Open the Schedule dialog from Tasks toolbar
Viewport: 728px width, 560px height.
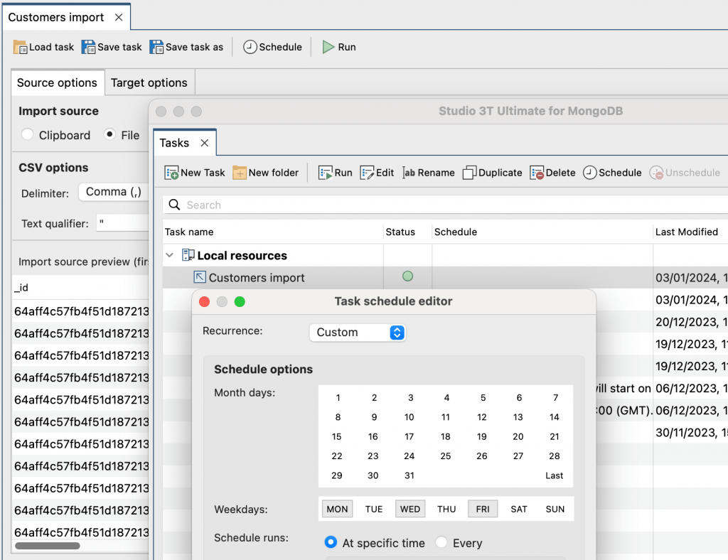point(611,172)
